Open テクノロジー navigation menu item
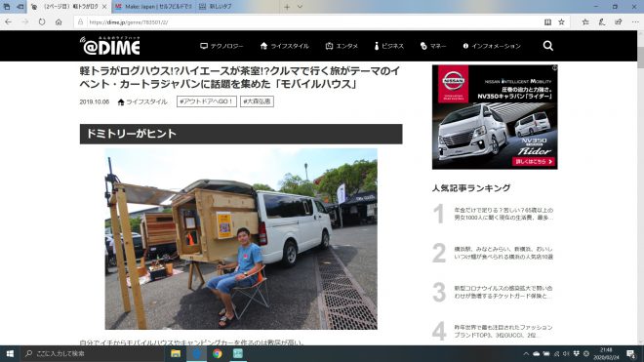Screen dimensions: 644x362 point(221,46)
